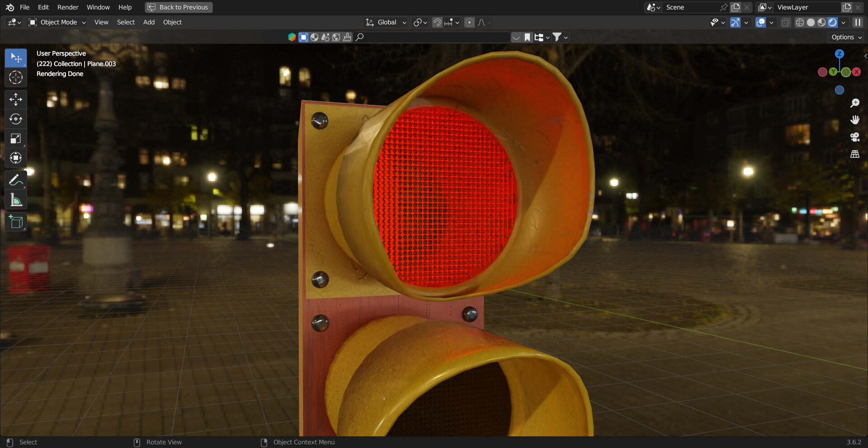This screenshot has width=868, height=448.
Task: Zoom the view with the magnifier icon
Action: 854,103
